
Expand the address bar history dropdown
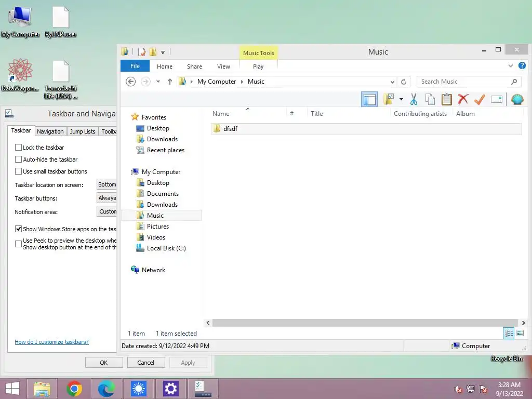pos(392,82)
